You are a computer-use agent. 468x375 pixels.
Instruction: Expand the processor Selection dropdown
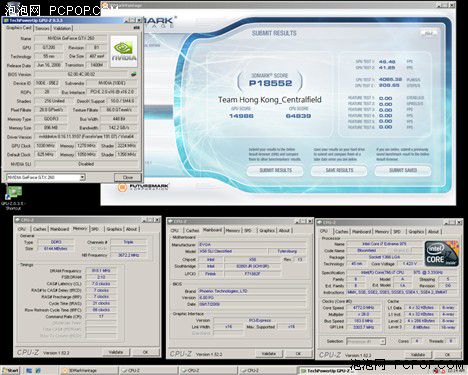click(x=383, y=341)
